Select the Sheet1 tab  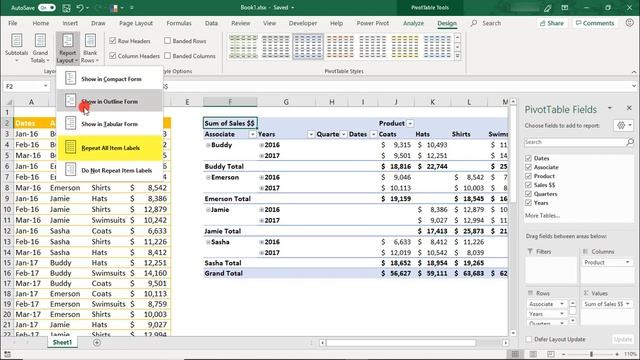62,342
